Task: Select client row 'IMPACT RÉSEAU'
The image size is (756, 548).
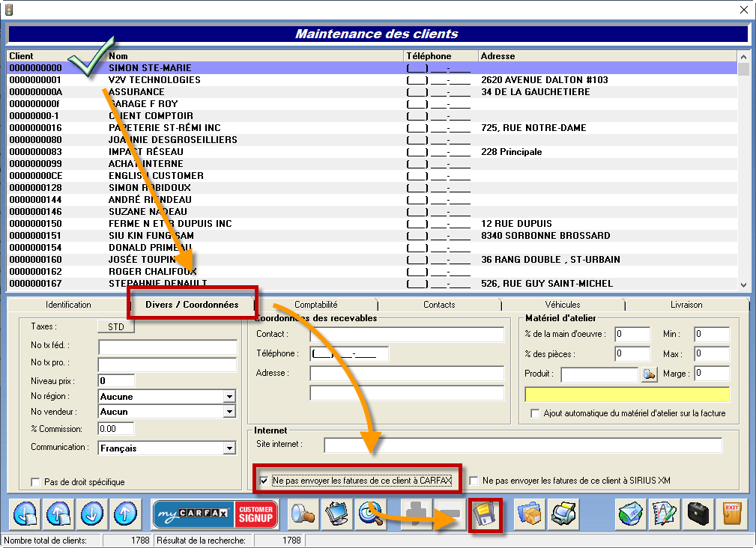Action: point(372,152)
